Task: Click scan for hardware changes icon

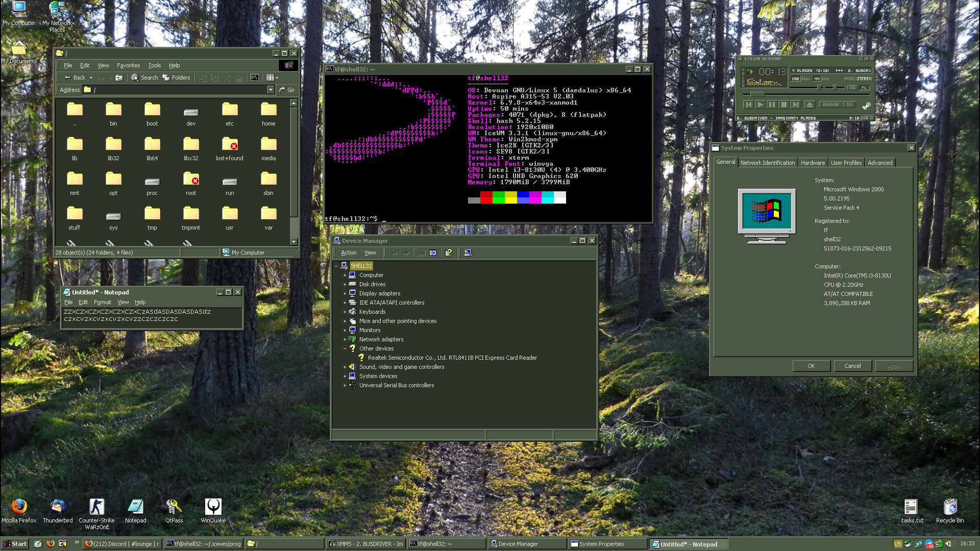Action: click(468, 253)
